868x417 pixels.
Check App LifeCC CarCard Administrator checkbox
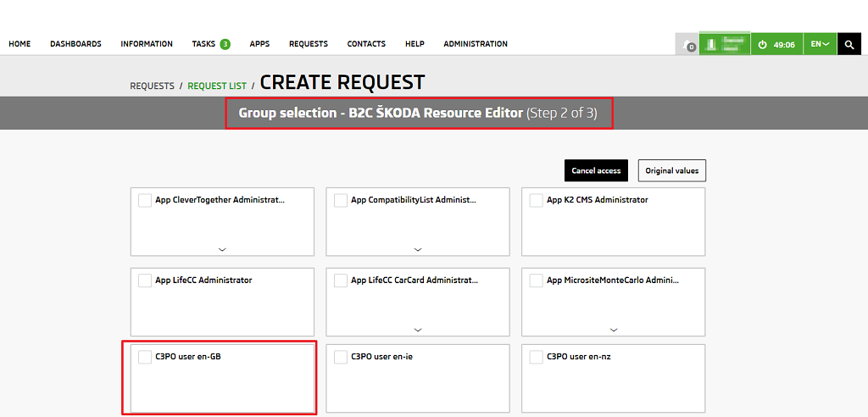click(341, 281)
